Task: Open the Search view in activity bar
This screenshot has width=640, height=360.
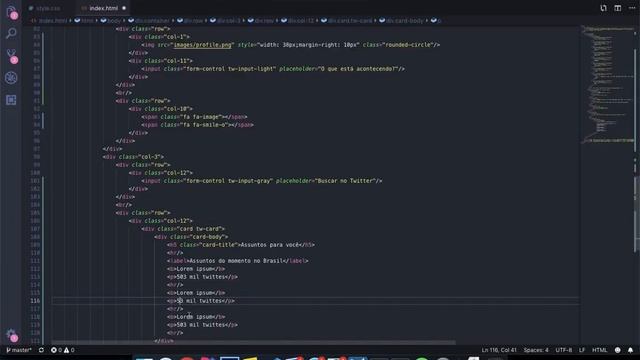Action: coord(11,33)
